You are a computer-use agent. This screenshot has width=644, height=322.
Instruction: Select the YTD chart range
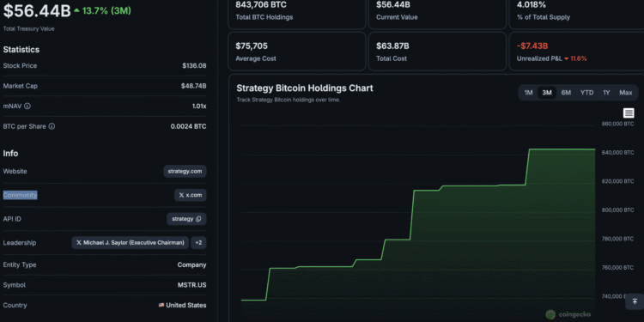(586, 93)
